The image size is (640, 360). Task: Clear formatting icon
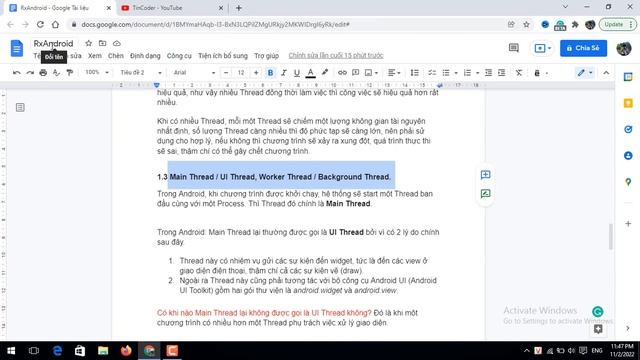(519, 73)
